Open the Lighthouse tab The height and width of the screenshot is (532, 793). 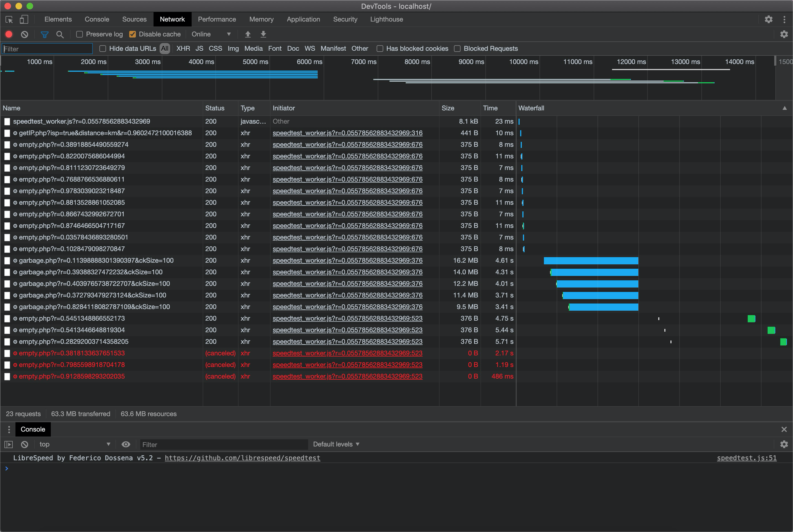[x=386, y=19]
